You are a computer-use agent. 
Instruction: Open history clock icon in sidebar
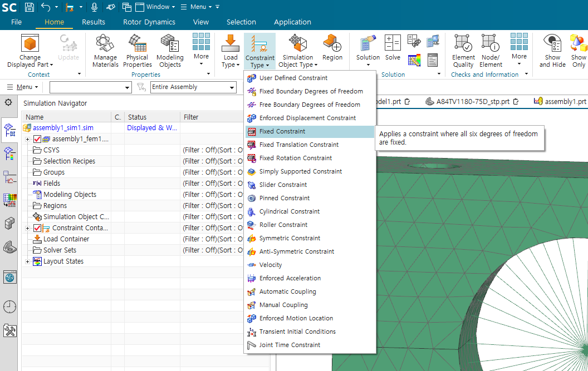[x=9, y=307]
